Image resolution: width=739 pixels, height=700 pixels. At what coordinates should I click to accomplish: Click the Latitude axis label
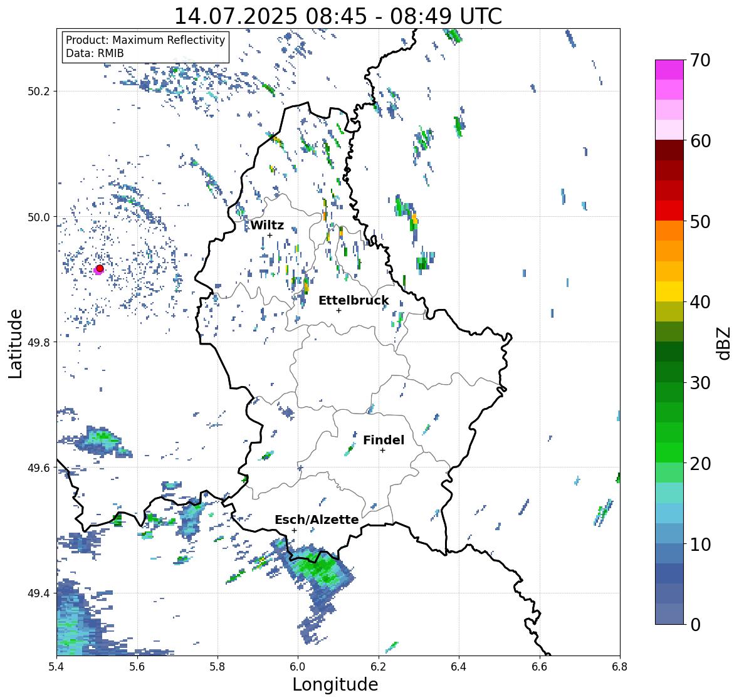pyautogui.click(x=15, y=343)
